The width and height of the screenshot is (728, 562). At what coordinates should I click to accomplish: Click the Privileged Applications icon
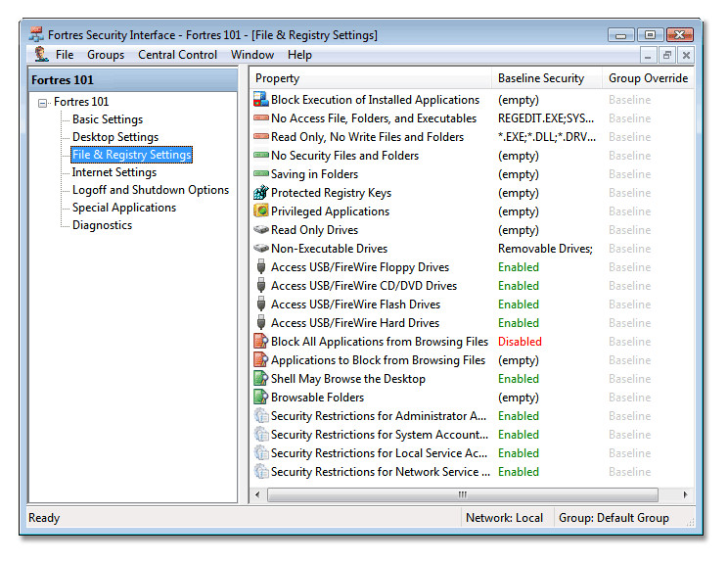(x=261, y=211)
